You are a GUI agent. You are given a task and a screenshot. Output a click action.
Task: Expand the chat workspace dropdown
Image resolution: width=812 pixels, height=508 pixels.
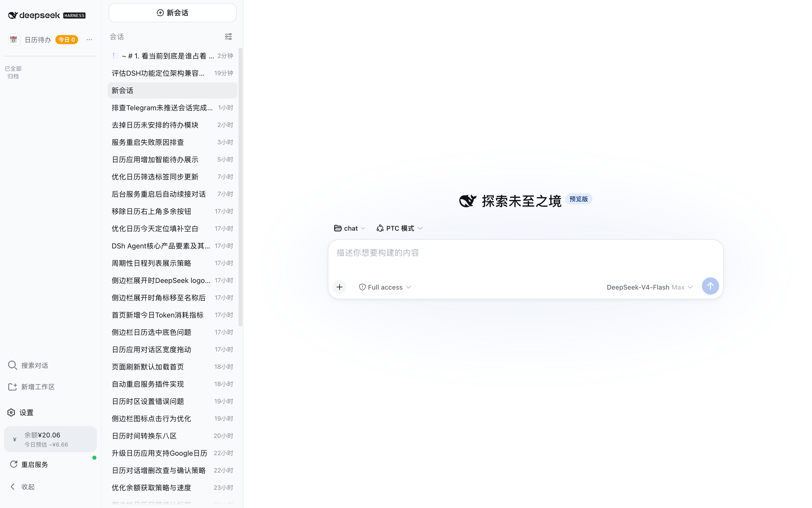click(x=349, y=228)
